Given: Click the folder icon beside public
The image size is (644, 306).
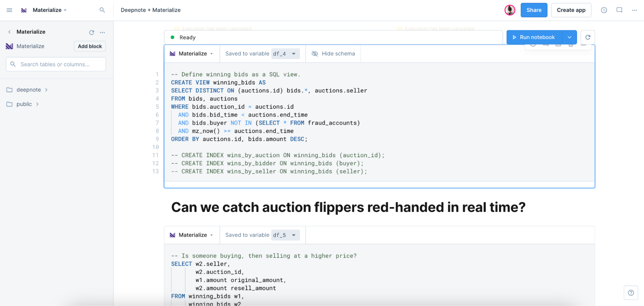Looking at the screenshot, I should 9,104.
